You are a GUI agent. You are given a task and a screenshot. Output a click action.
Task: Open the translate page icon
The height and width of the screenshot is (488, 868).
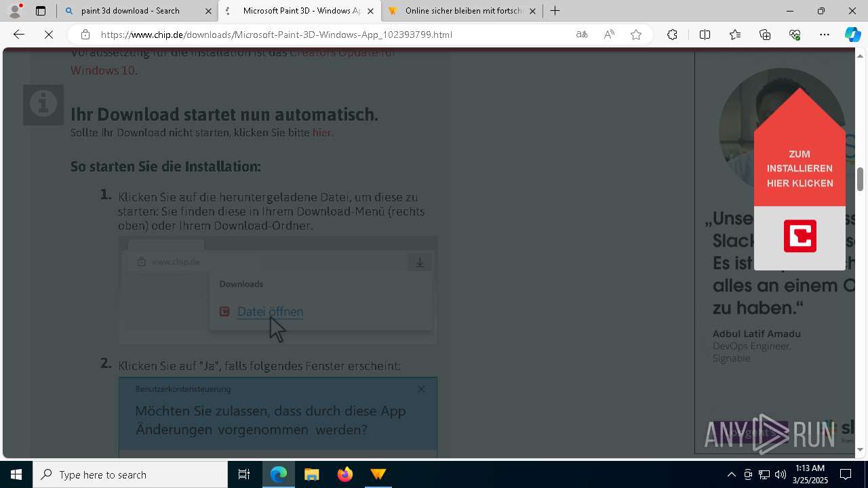[582, 35]
